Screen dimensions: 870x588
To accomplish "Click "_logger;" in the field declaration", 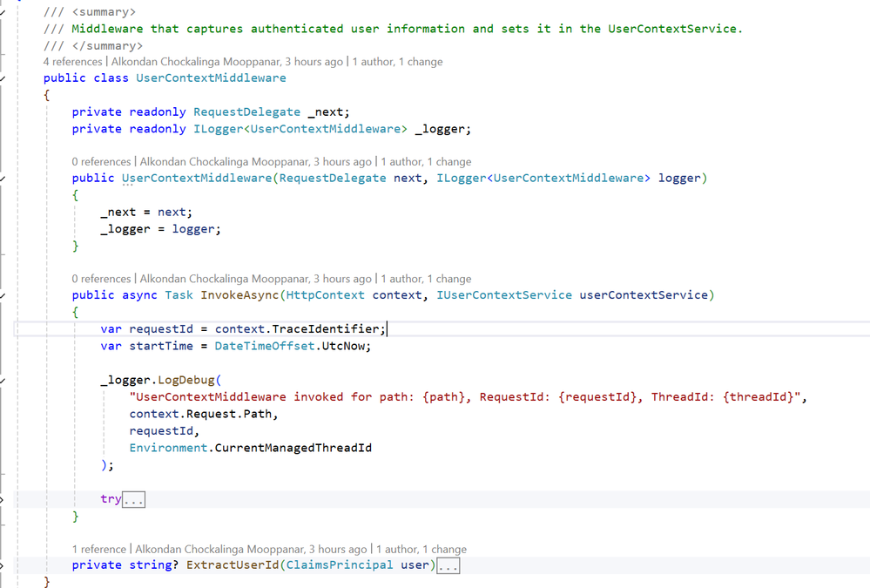I will [x=442, y=129].
